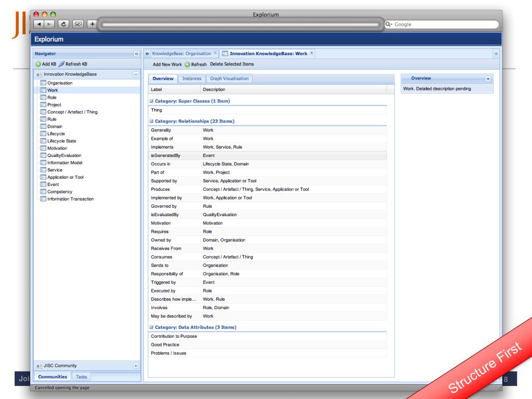Collapse Category: Super Classes group

pyautogui.click(x=151, y=101)
